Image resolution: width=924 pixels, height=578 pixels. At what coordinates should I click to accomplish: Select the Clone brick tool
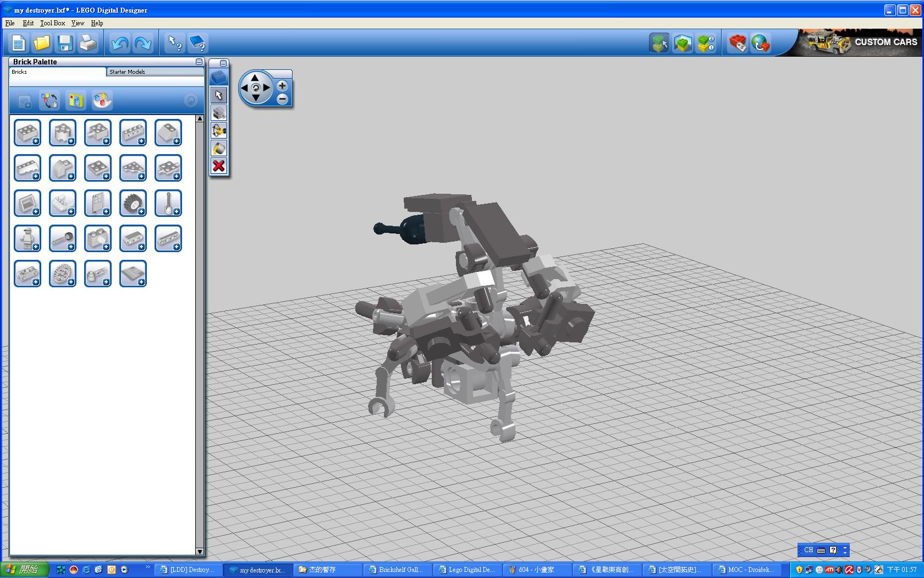tap(219, 113)
